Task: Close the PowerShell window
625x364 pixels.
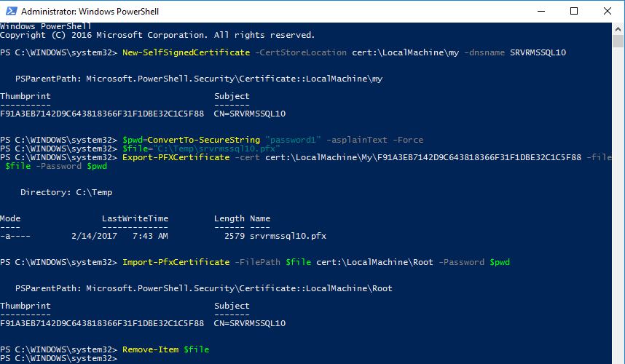Action: tap(607, 11)
